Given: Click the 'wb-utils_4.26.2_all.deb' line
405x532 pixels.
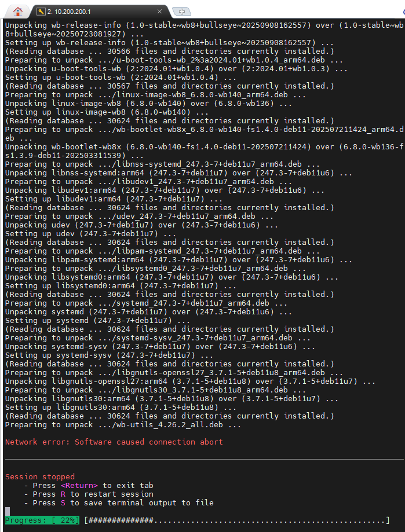Looking at the screenshot, I should [x=123, y=425].
